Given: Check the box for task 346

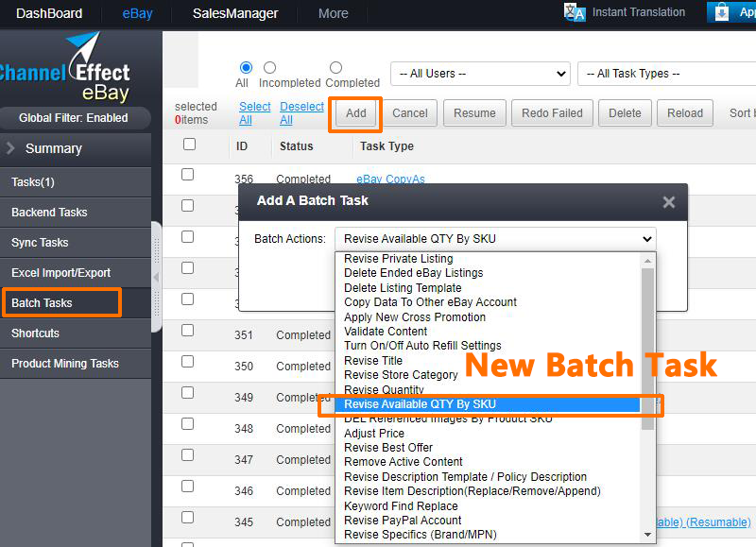Looking at the screenshot, I should point(187,487).
